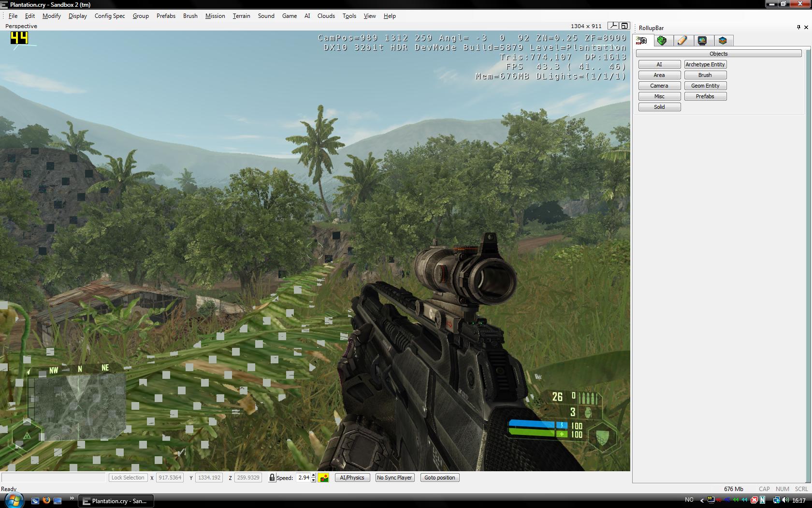Viewport: 812px width, 508px height.
Task: Toggle viewport helpers axis icon
Action: 613,26
